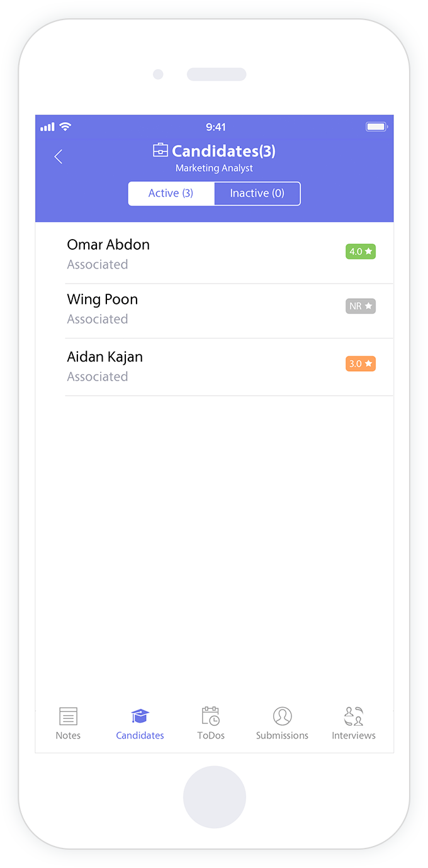Click the briefcase icon beside Candidates
The height and width of the screenshot is (868, 428).
point(160,150)
